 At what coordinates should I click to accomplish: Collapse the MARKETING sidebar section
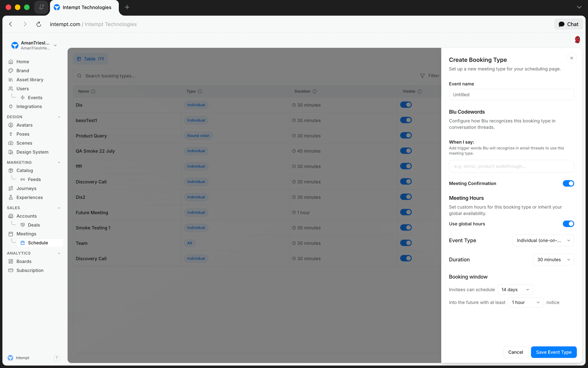(59, 163)
